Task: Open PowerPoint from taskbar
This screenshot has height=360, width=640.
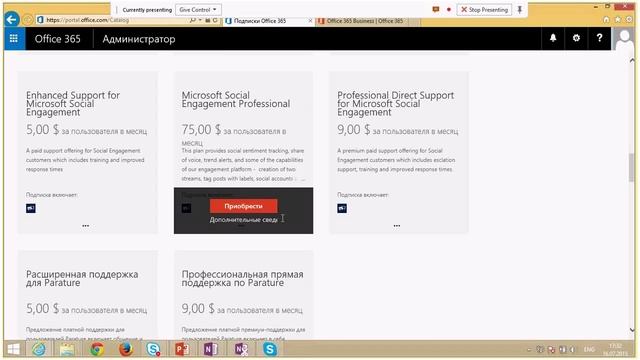Action: pos(182,349)
